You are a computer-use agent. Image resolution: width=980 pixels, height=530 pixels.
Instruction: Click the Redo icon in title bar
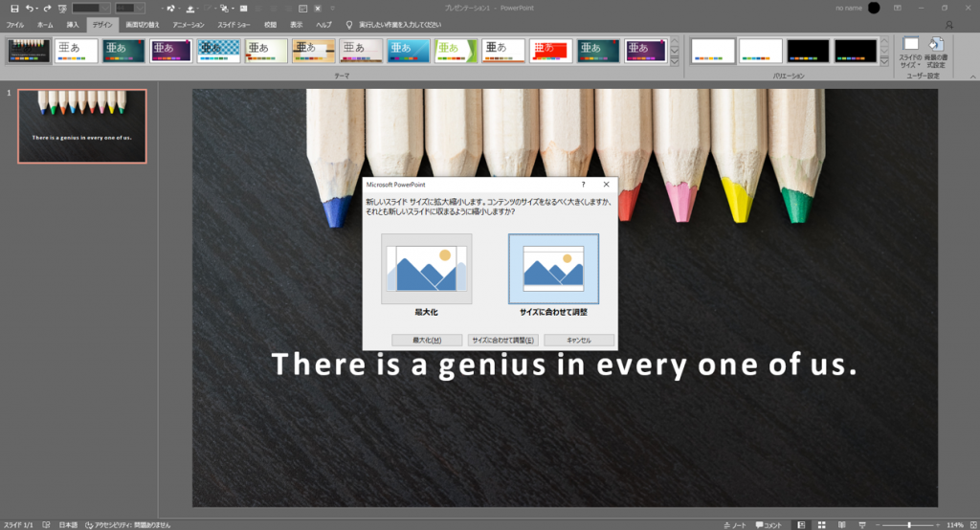[47, 8]
